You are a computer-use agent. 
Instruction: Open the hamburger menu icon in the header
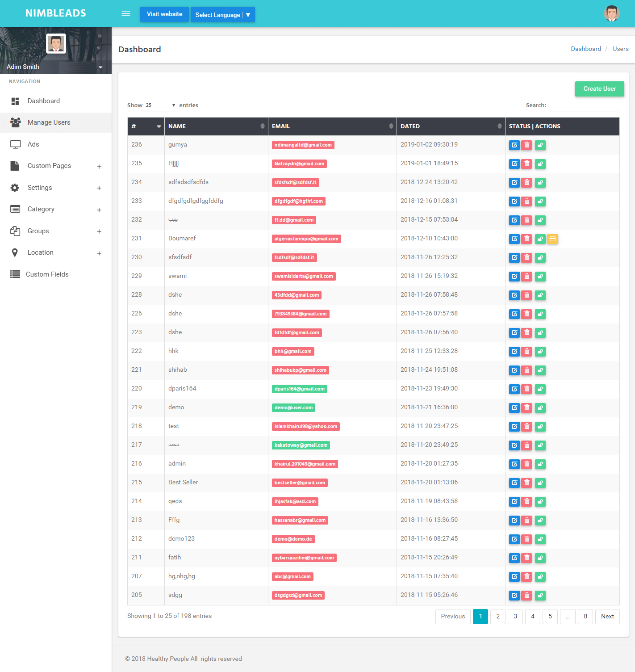coord(125,13)
